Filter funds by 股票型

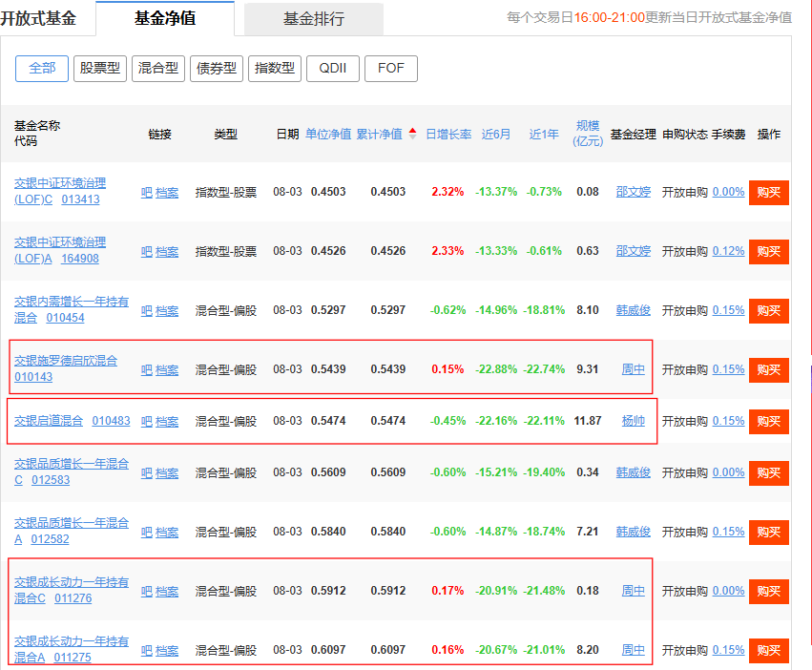tap(100, 69)
